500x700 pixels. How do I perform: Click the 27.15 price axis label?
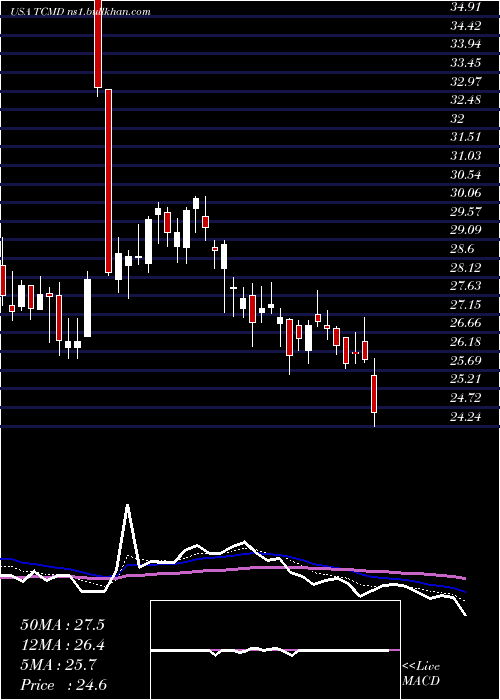[x=465, y=304]
